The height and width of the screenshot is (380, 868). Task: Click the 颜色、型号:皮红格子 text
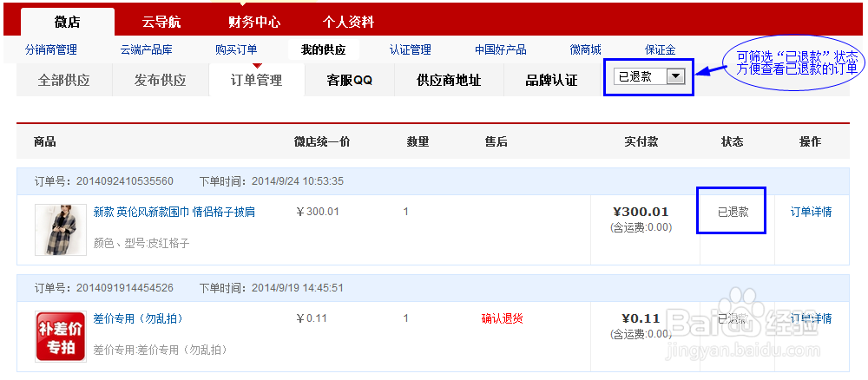[141, 244]
